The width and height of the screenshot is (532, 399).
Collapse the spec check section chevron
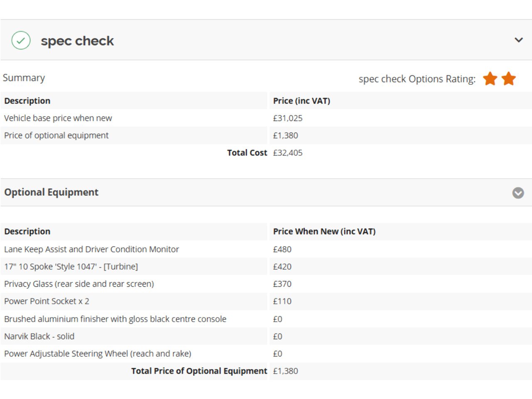point(518,40)
